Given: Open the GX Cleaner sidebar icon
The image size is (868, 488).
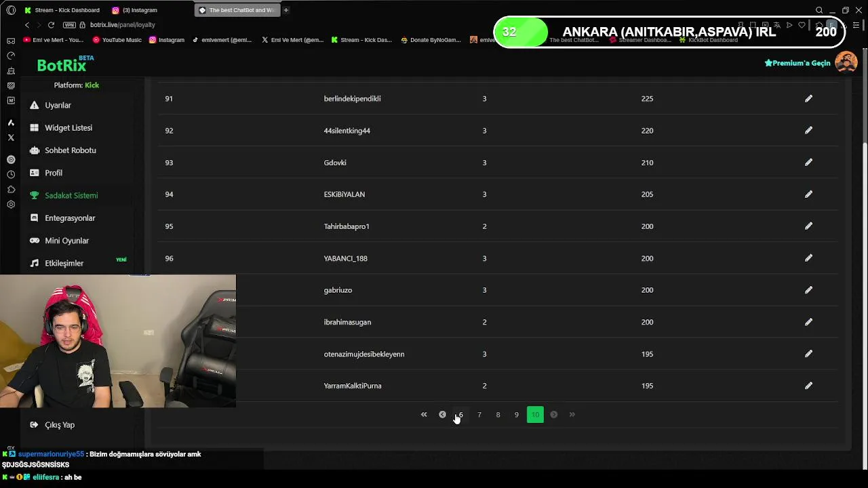Looking at the screenshot, I should coord(11,70).
